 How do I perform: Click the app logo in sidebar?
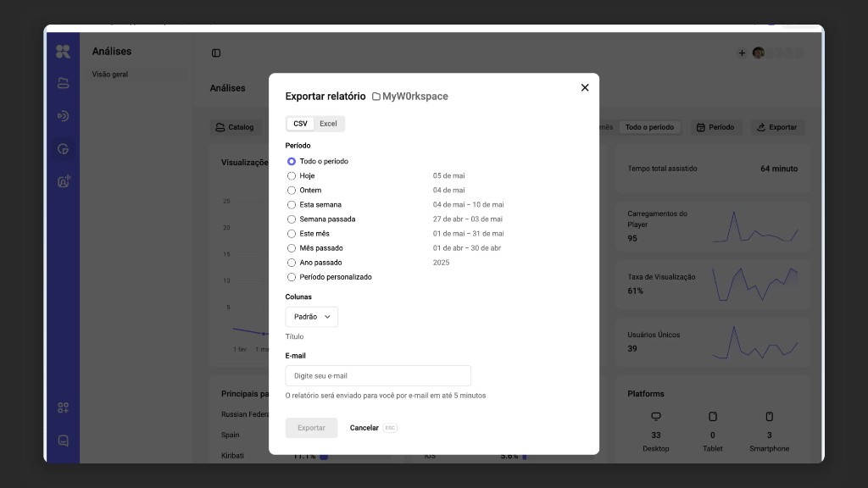[x=63, y=52]
